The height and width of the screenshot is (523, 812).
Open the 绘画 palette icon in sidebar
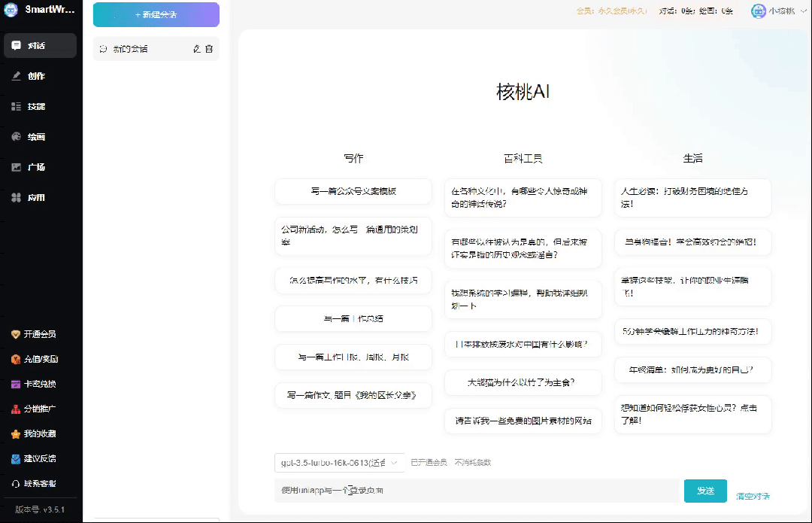click(x=17, y=137)
